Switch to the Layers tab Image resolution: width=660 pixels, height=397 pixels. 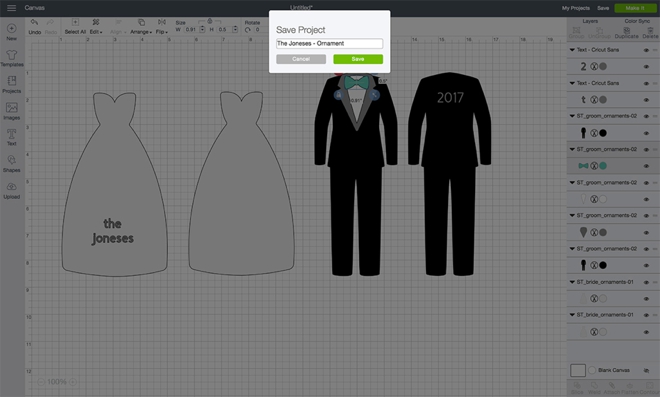tap(590, 21)
